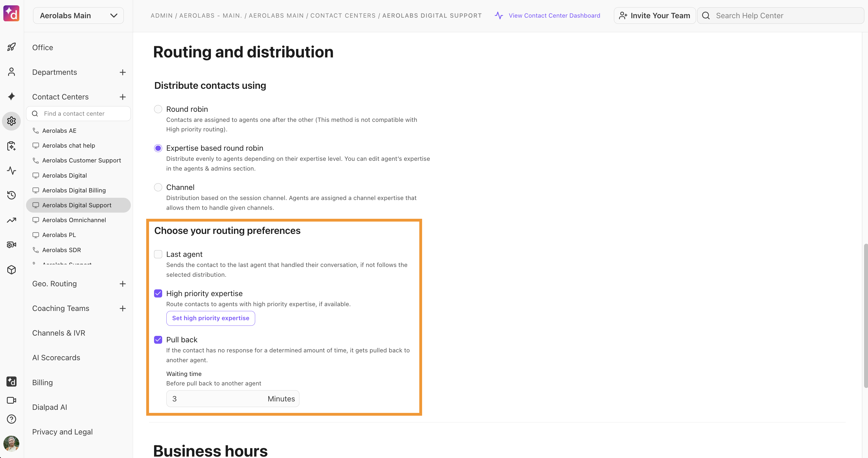Enable the Last agent checkbox
The image size is (868, 458).
158,254
